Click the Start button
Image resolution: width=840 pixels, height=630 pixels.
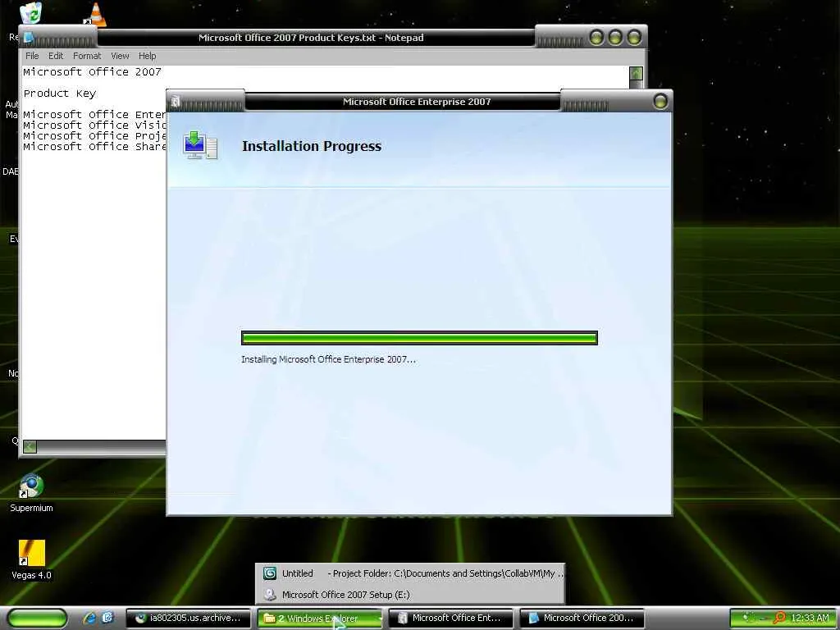(37, 619)
